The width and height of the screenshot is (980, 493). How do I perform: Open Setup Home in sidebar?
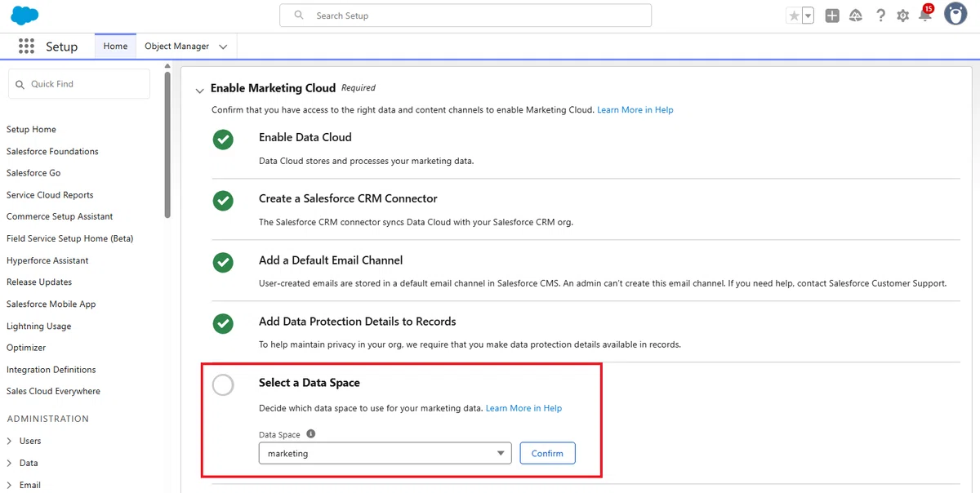(31, 129)
